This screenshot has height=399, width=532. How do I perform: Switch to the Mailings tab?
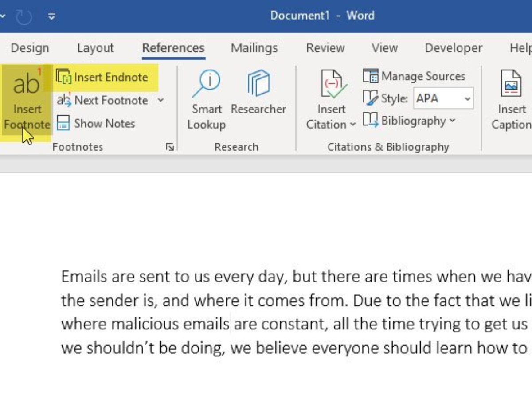click(254, 48)
